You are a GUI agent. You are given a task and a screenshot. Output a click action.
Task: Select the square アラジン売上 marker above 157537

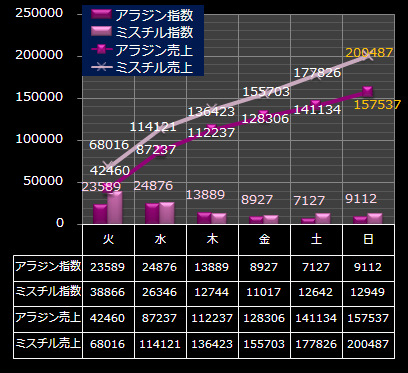pyautogui.click(x=368, y=91)
